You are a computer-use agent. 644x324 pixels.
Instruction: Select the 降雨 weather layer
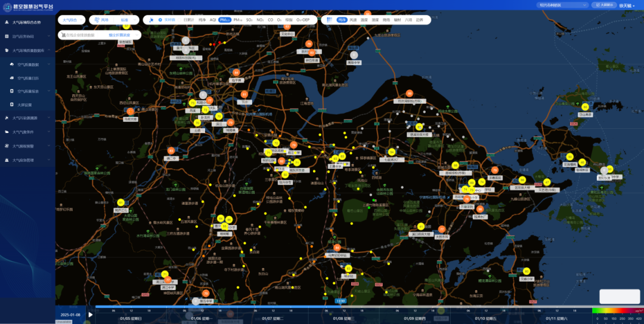pyautogui.click(x=386, y=20)
